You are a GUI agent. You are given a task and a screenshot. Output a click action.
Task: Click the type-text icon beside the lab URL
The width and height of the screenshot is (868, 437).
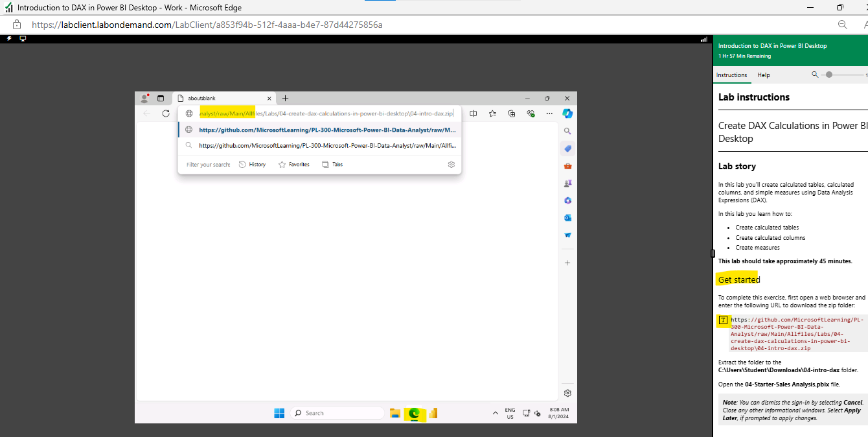[x=723, y=320]
